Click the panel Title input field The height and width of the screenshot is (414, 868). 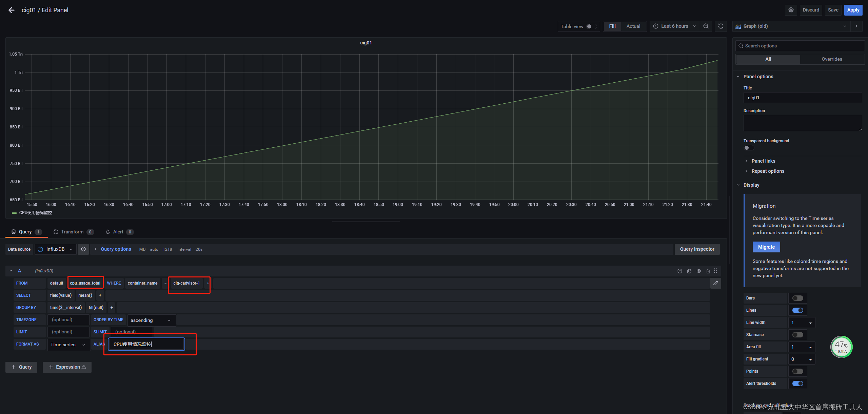803,98
